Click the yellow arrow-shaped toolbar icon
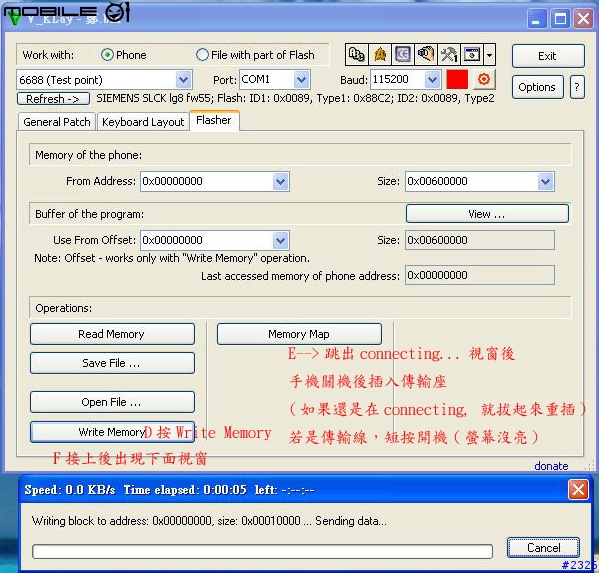The image size is (599, 573). (380, 54)
